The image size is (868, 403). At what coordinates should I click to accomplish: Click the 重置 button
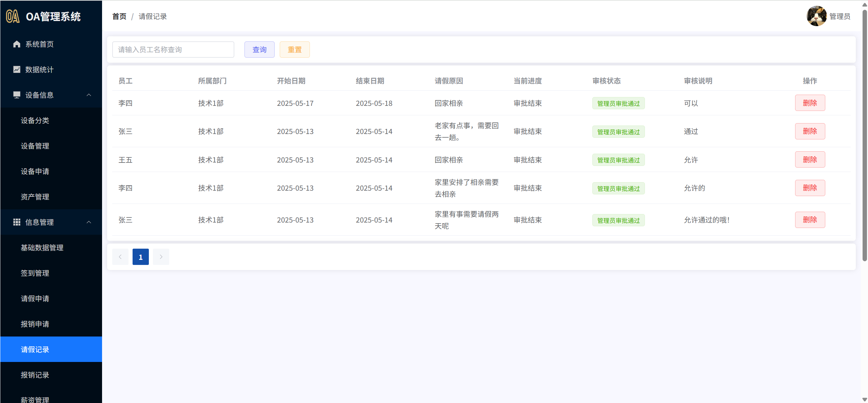tap(295, 50)
